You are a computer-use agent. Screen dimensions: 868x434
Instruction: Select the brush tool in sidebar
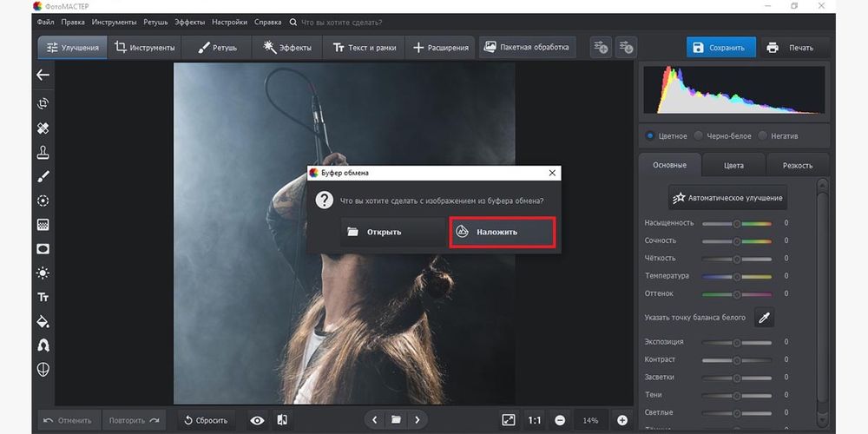(x=43, y=177)
